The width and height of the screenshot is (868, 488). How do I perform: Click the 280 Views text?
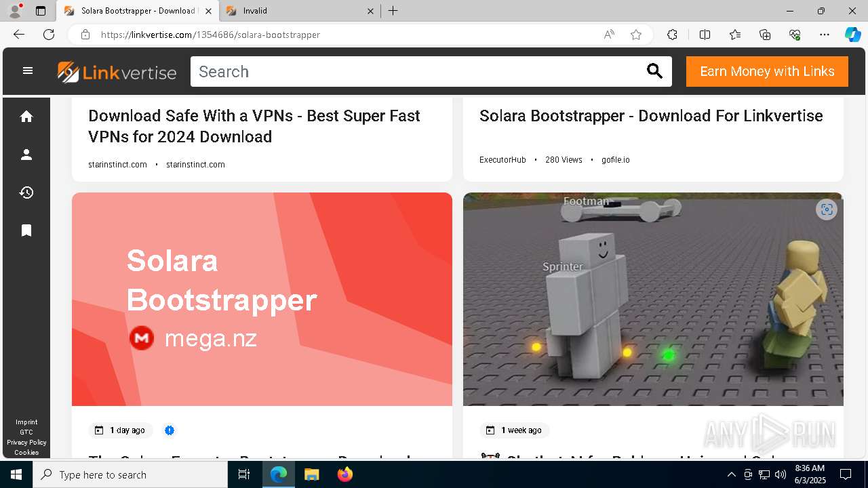564,160
